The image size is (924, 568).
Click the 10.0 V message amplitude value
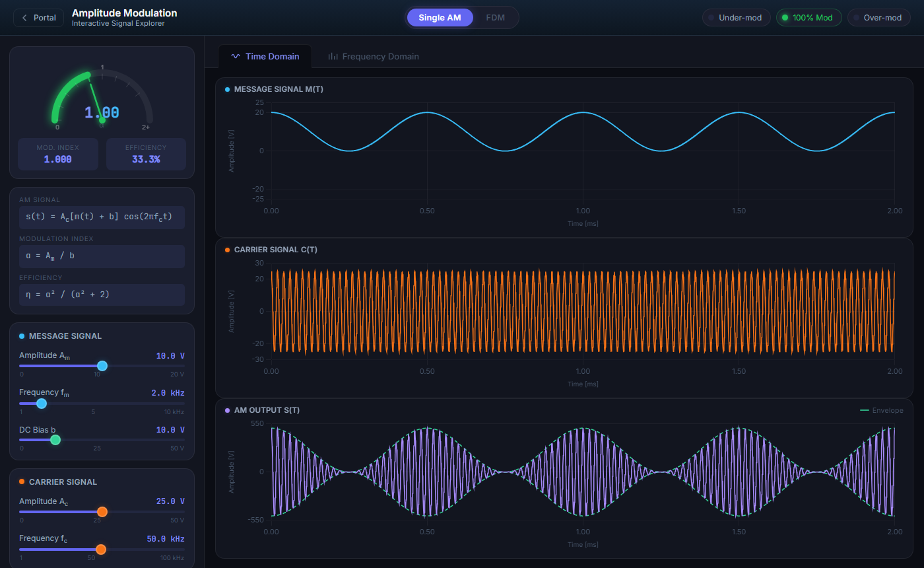[170, 356]
